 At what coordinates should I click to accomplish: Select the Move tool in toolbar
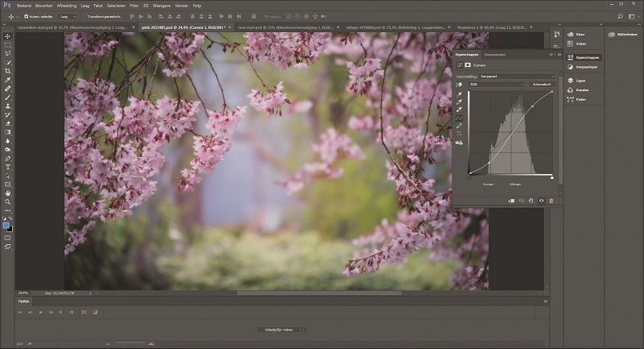(x=8, y=36)
